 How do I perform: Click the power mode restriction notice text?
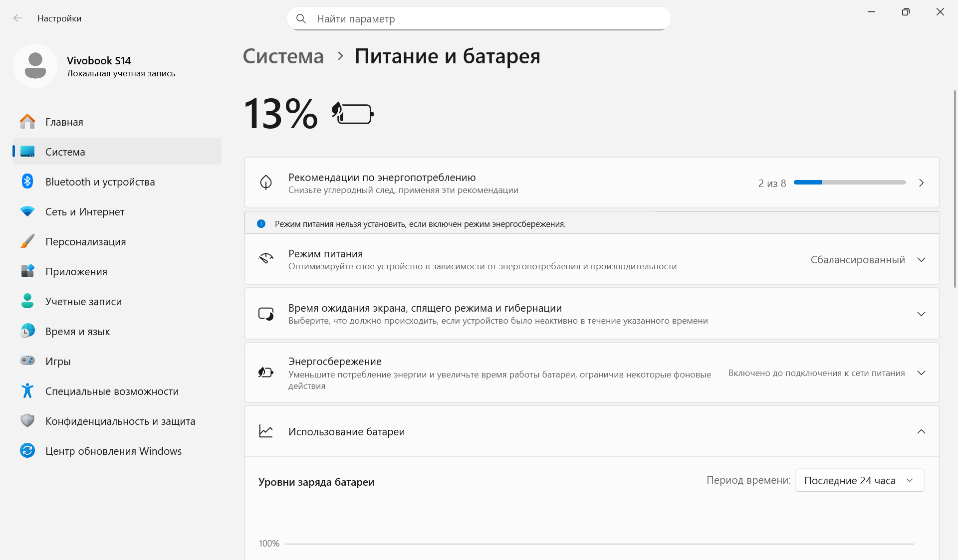(420, 224)
